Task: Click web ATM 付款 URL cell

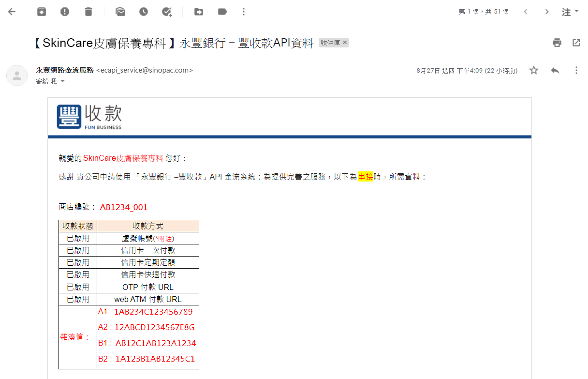Action: coord(148,299)
